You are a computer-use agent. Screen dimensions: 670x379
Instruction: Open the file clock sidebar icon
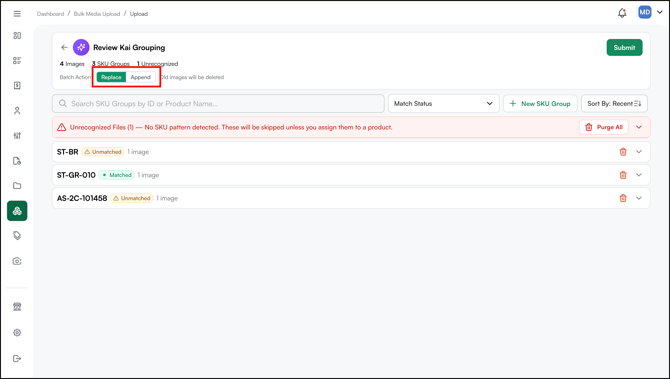(x=17, y=161)
